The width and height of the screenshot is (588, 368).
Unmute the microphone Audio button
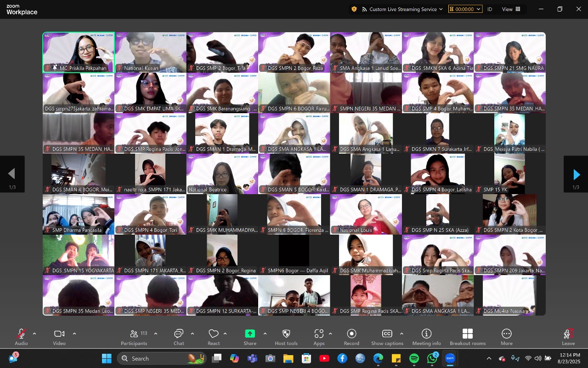pos(21,337)
